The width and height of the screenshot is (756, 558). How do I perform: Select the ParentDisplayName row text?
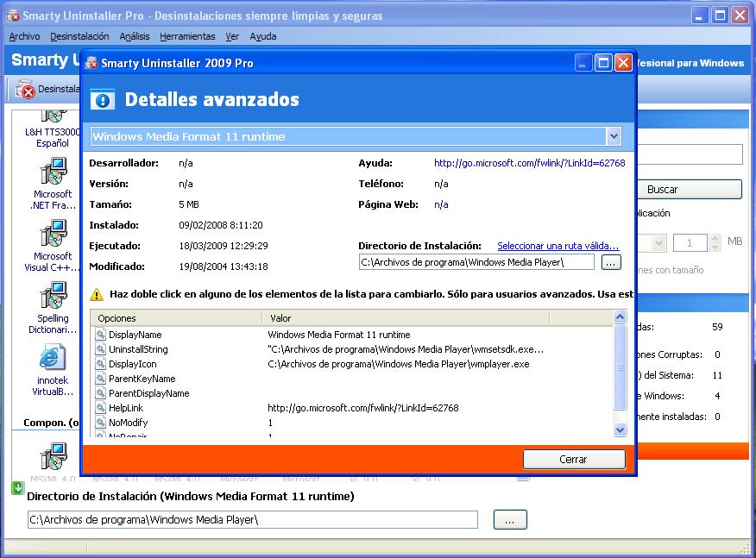click(x=149, y=393)
